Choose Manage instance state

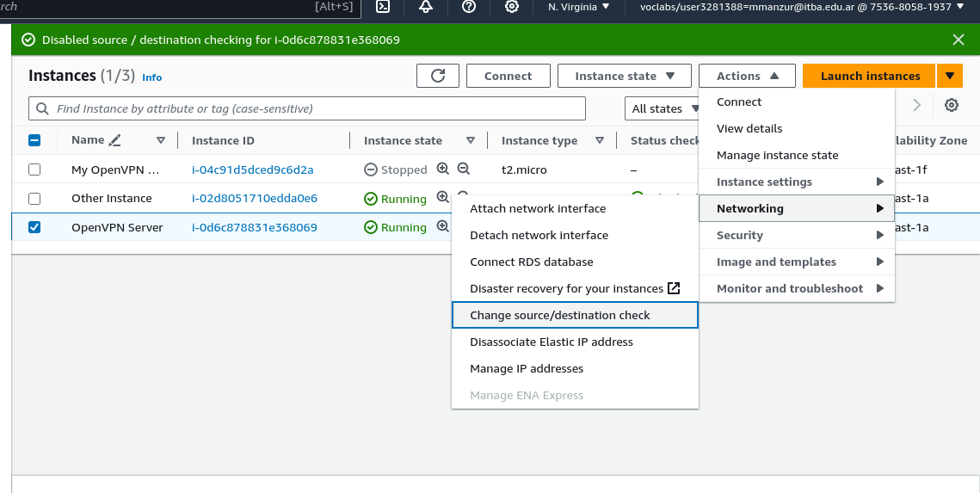pyautogui.click(x=796, y=155)
